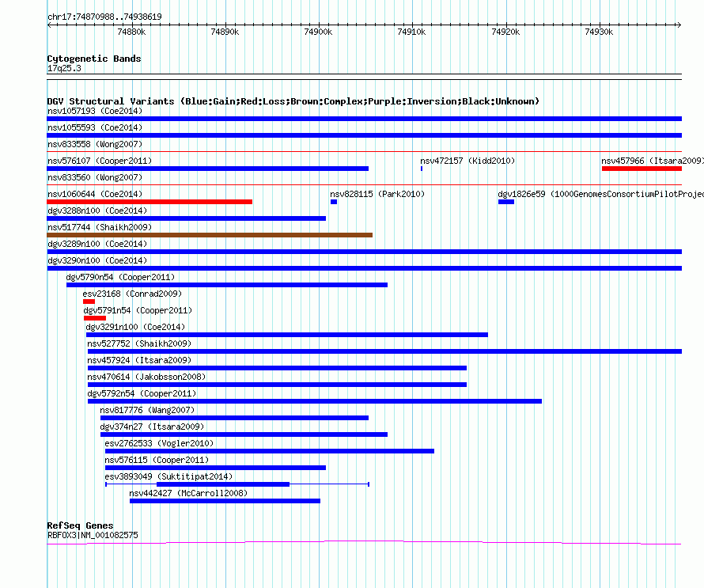Select the esv23168 (Conrad2009) label
Image resolution: width=704 pixels, height=588 pixels.
(x=132, y=294)
